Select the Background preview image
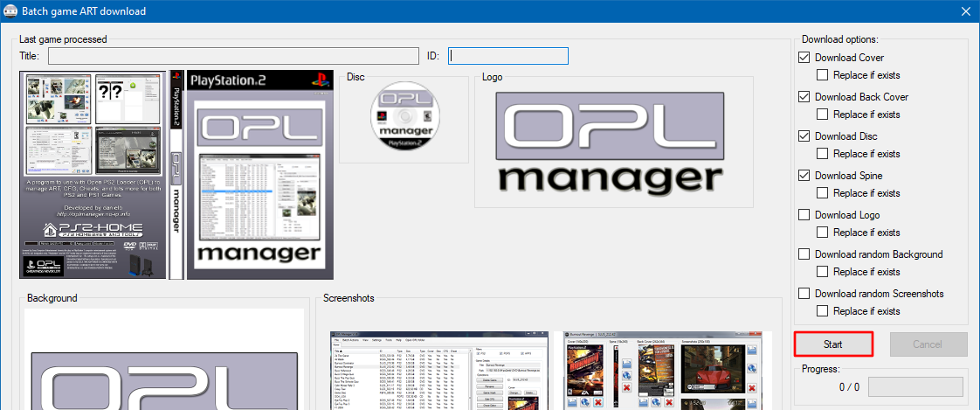The image size is (980, 410). tap(164, 359)
